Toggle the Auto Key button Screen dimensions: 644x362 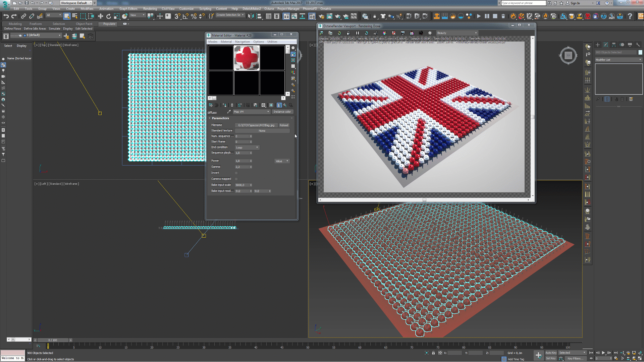pyautogui.click(x=551, y=353)
